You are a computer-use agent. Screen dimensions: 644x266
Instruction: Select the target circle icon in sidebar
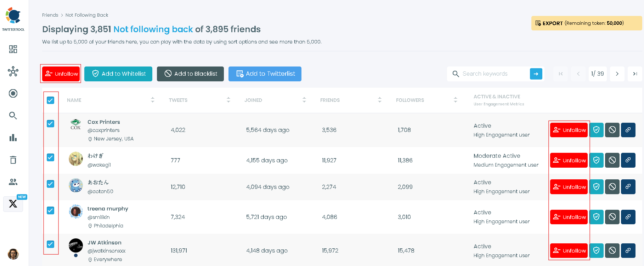coord(13,93)
